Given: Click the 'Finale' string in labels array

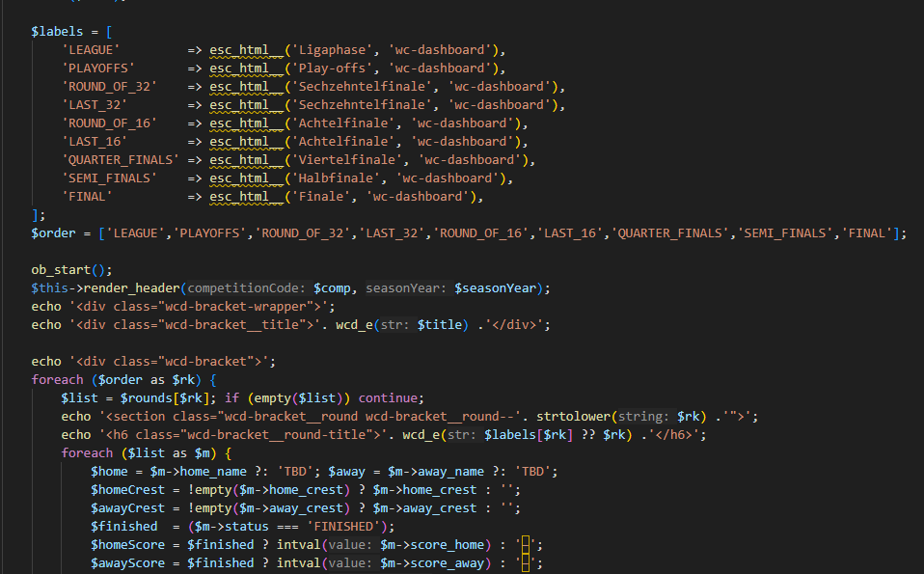Looking at the screenshot, I should point(319,196).
